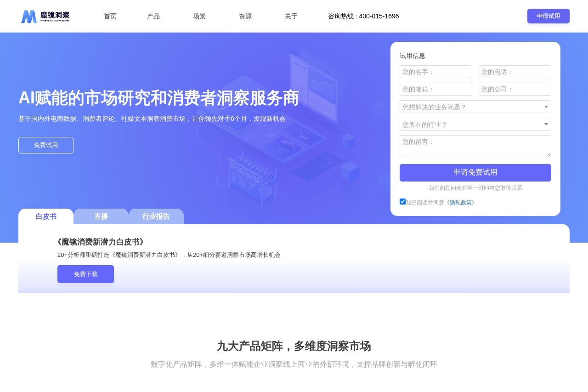Viewport: 588px width, 392px height.
Task: Switch to the 直播 tab
Action: click(x=101, y=216)
